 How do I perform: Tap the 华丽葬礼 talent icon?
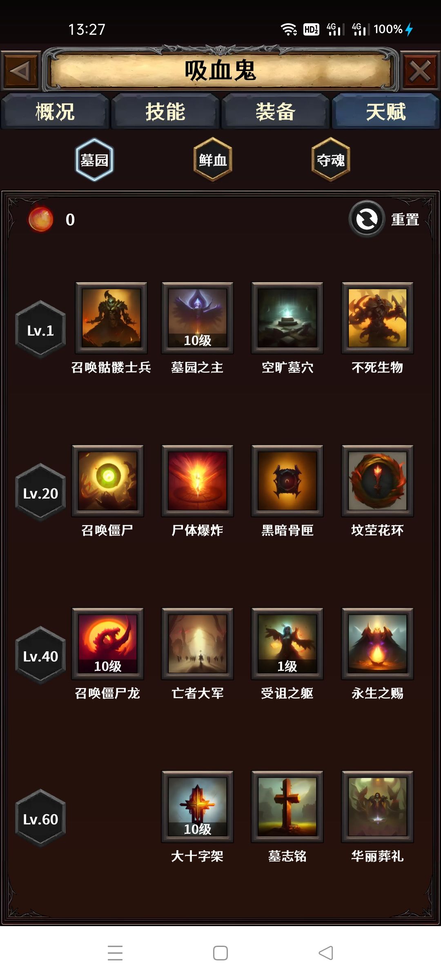coord(377,806)
